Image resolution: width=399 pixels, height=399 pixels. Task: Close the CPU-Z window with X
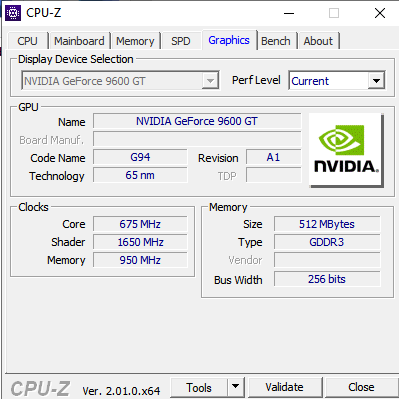pyautogui.click(x=380, y=13)
